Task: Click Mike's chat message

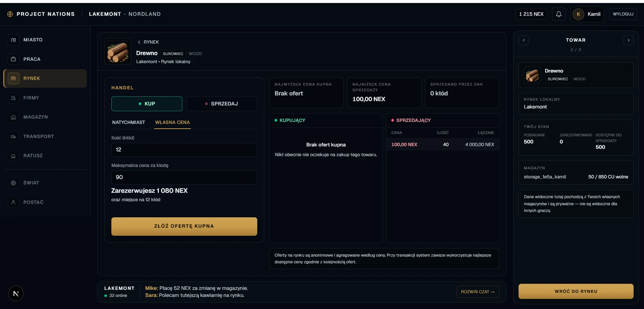Action: (x=197, y=289)
